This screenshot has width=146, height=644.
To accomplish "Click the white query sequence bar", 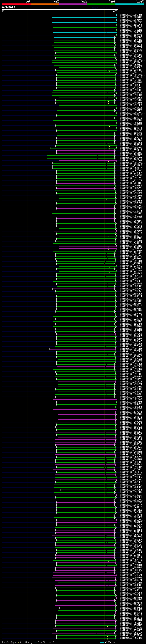I will click(60, 9).
